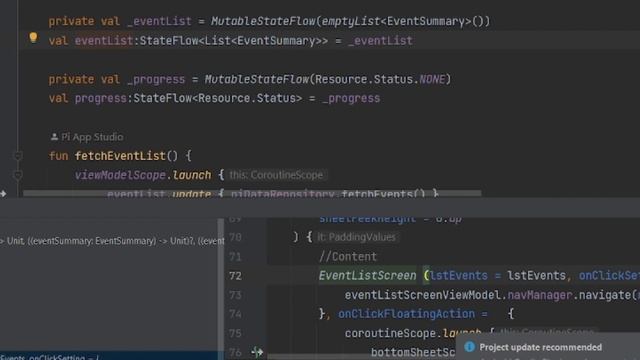Click the horizontal scrollbar in the upper editor
Viewport: 640px width, 360px height.
(x=252, y=193)
